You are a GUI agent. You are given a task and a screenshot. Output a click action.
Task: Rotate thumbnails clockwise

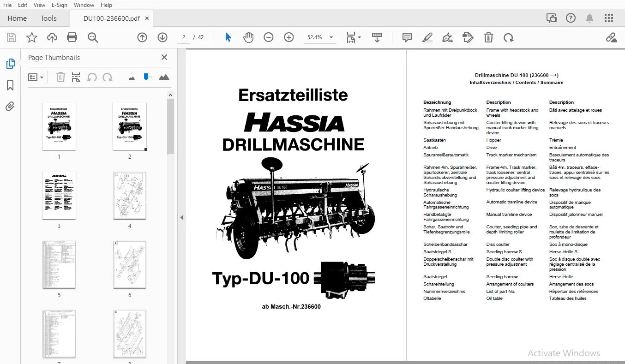(108, 77)
